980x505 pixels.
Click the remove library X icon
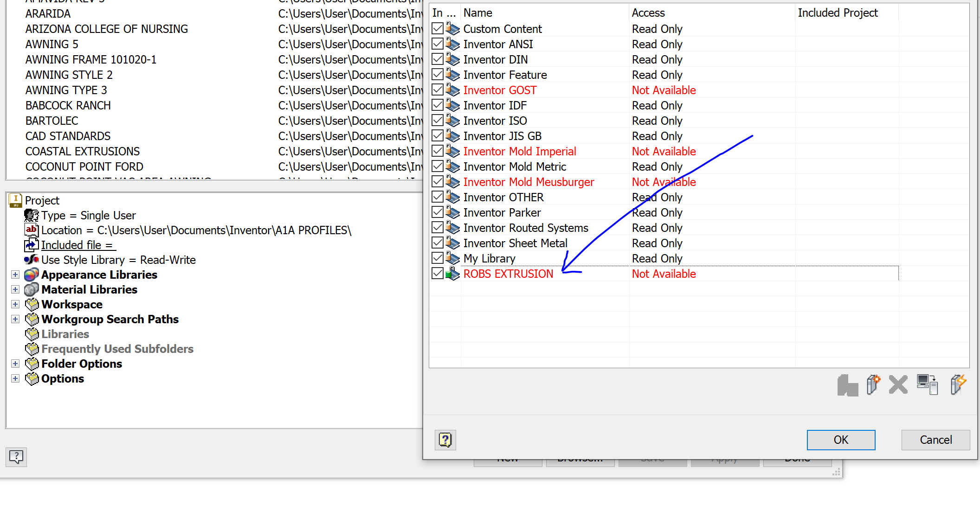898,385
